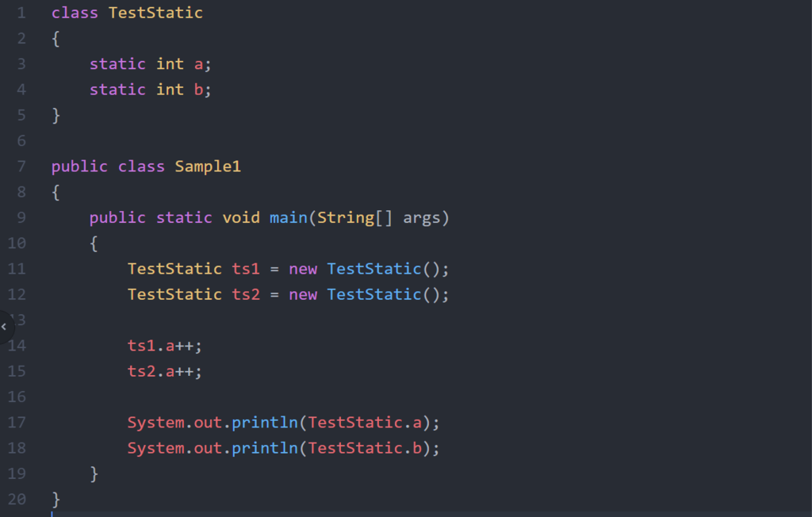This screenshot has width=812, height=517.
Task: Click the Sample1 class name
Action: [208, 167]
